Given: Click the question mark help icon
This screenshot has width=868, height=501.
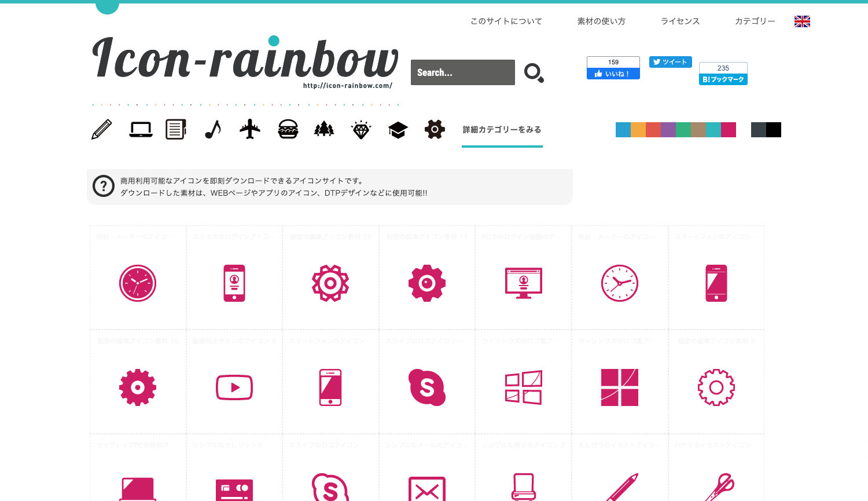Looking at the screenshot, I should (104, 186).
